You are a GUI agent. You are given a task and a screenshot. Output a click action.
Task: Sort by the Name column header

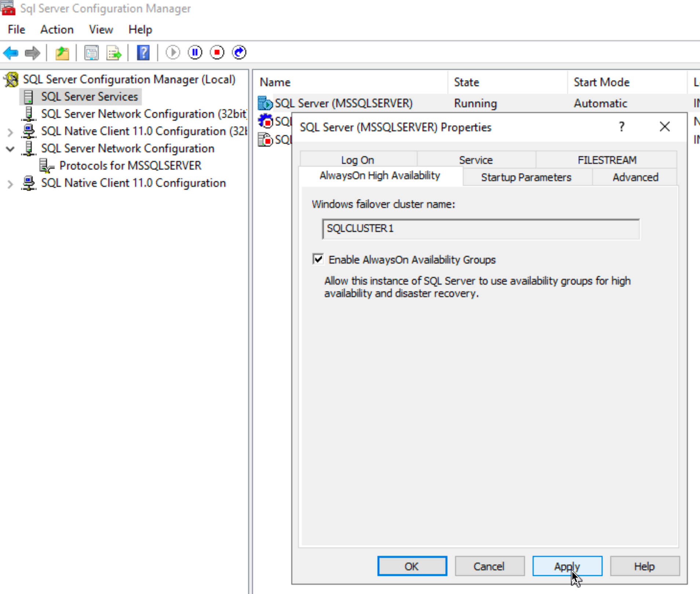click(351, 82)
